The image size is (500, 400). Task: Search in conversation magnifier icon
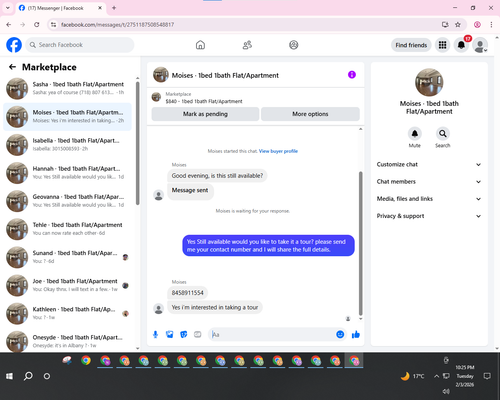[x=443, y=134]
